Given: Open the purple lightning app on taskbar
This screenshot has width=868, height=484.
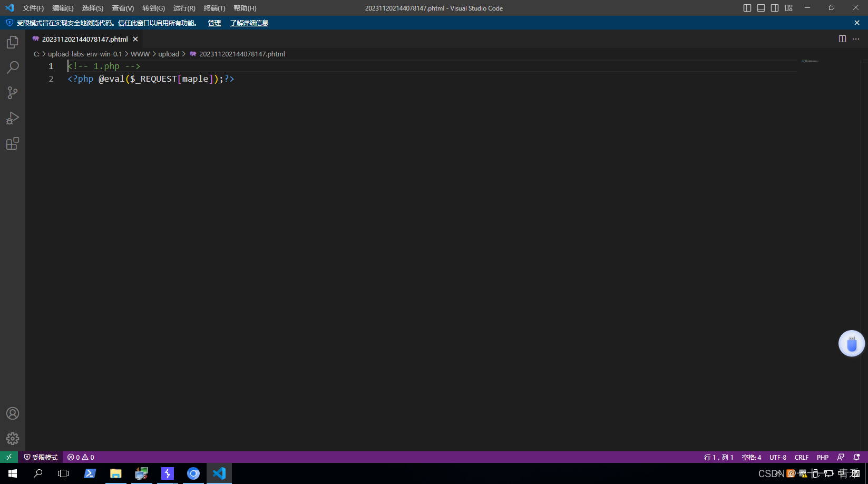Looking at the screenshot, I should click(168, 473).
